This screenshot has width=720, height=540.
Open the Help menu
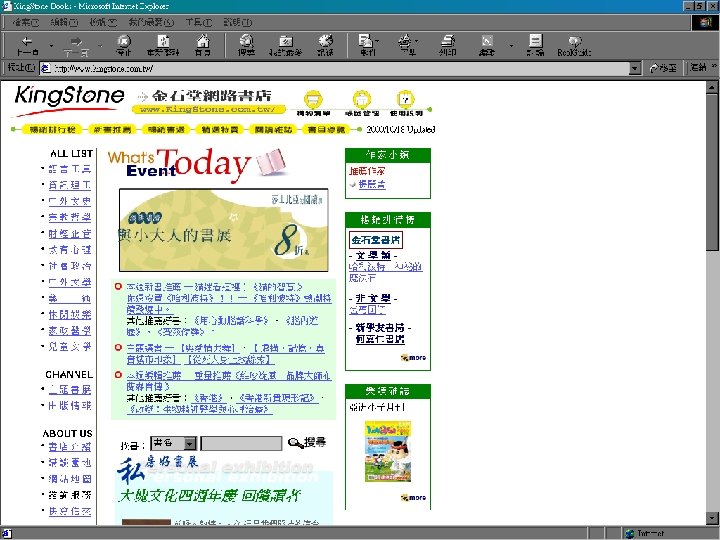pyautogui.click(x=237, y=22)
